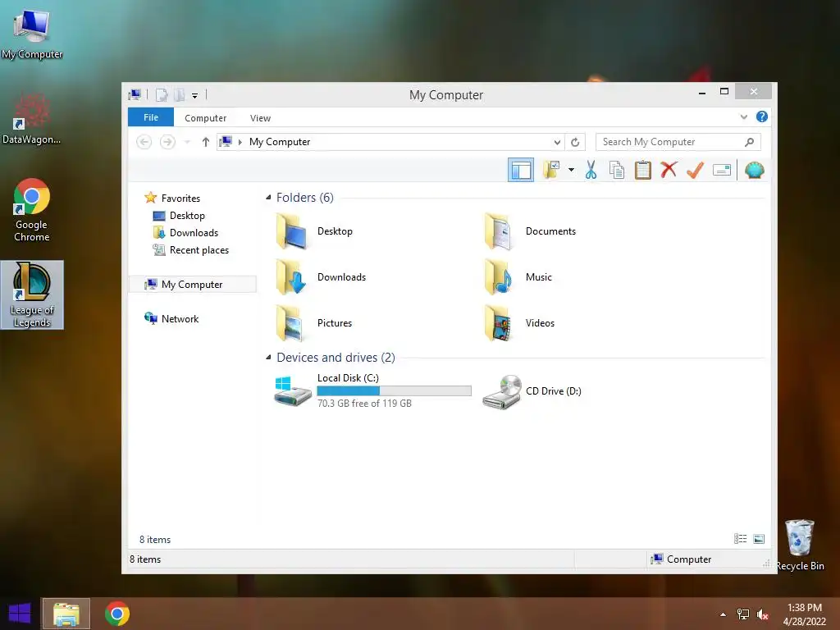Open the File tab
This screenshot has height=630, width=840.
(x=151, y=117)
